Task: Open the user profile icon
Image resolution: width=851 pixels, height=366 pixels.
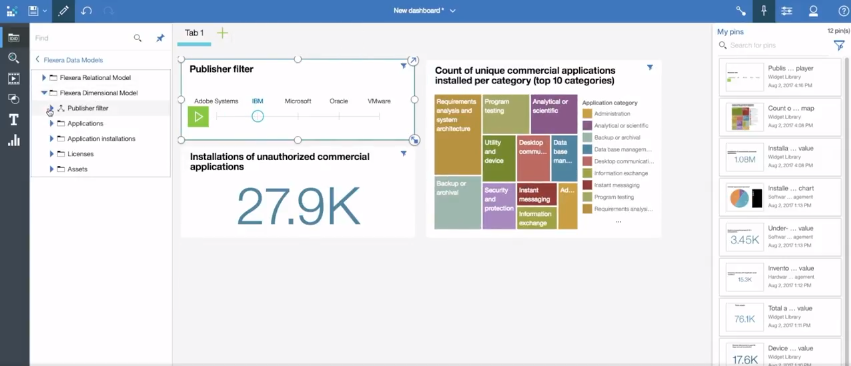Action: [x=813, y=10]
